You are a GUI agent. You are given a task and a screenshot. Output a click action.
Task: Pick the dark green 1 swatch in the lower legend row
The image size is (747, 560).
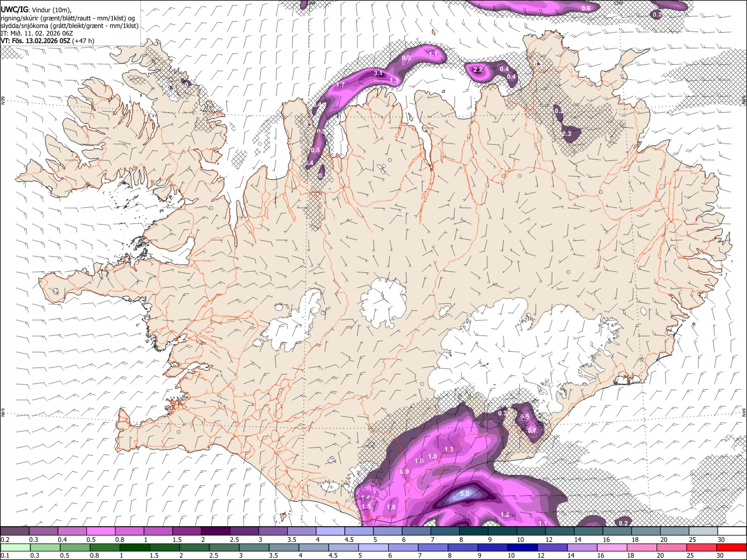coord(135,548)
